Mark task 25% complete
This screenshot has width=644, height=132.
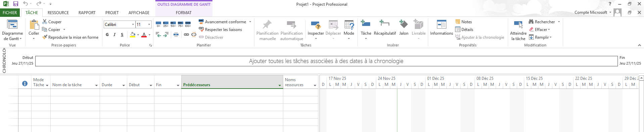coord(166,24)
